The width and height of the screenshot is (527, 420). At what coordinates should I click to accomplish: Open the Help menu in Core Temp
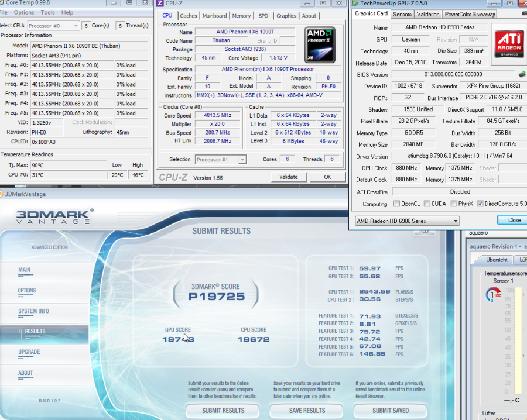[x=67, y=12]
